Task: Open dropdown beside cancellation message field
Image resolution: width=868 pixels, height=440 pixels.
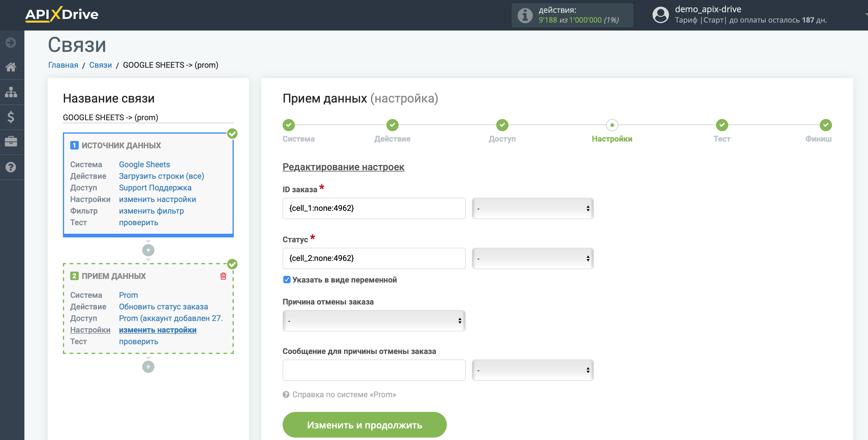Action: pyautogui.click(x=532, y=370)
